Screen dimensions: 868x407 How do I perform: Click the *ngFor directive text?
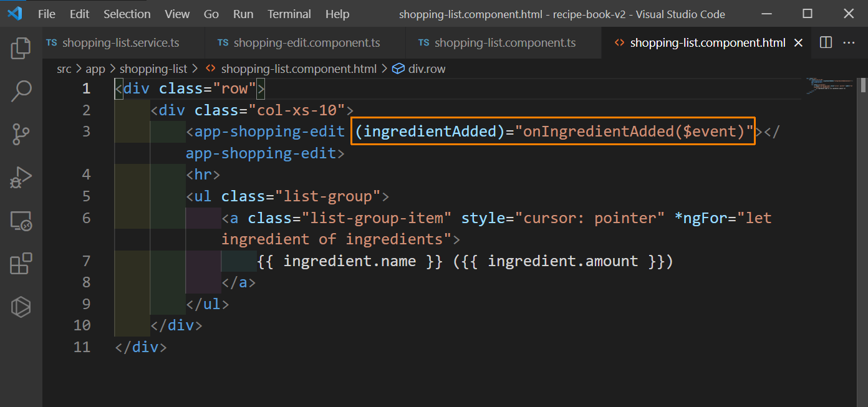[701, 218]
